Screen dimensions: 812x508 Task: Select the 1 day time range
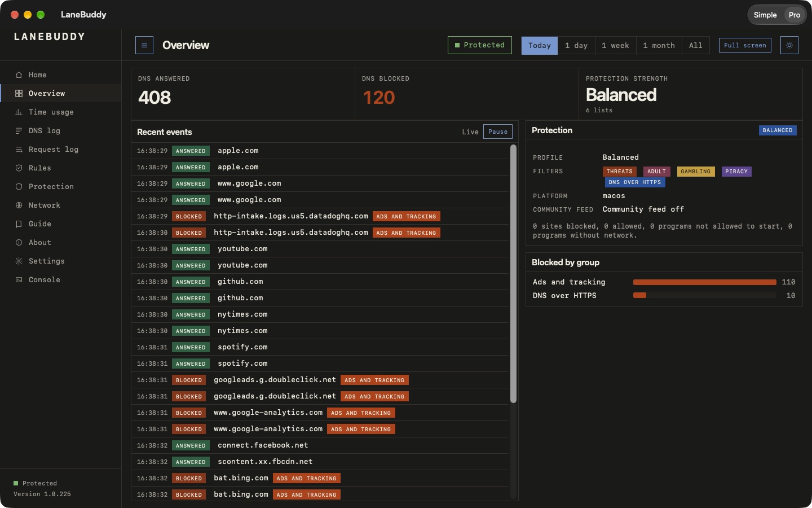pyautogui.click(x=576, y=46)
